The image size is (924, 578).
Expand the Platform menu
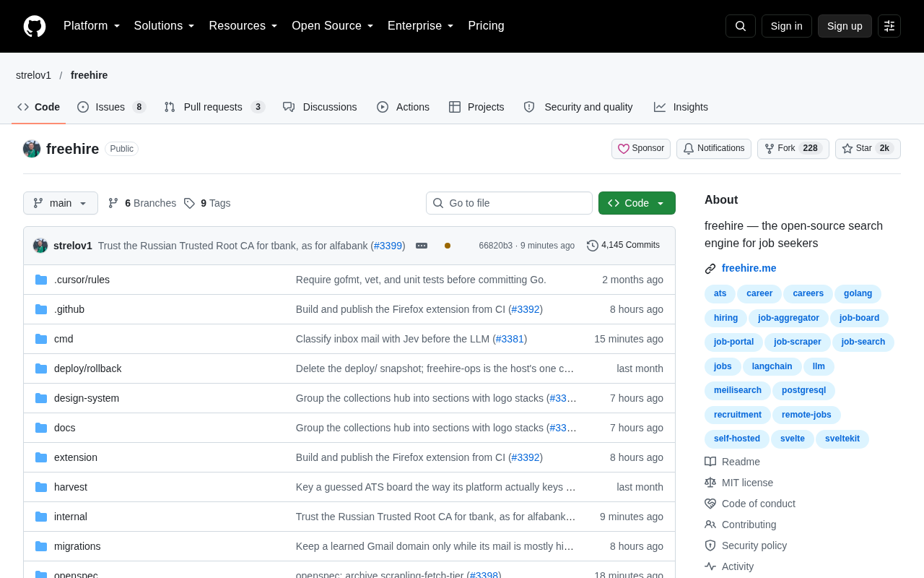click(92, 26)
